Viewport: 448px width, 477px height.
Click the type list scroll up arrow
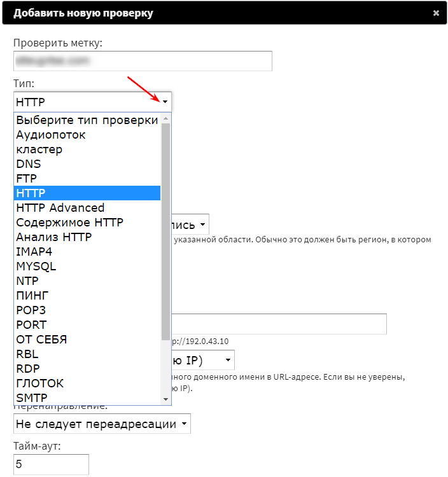pos(166,118)
